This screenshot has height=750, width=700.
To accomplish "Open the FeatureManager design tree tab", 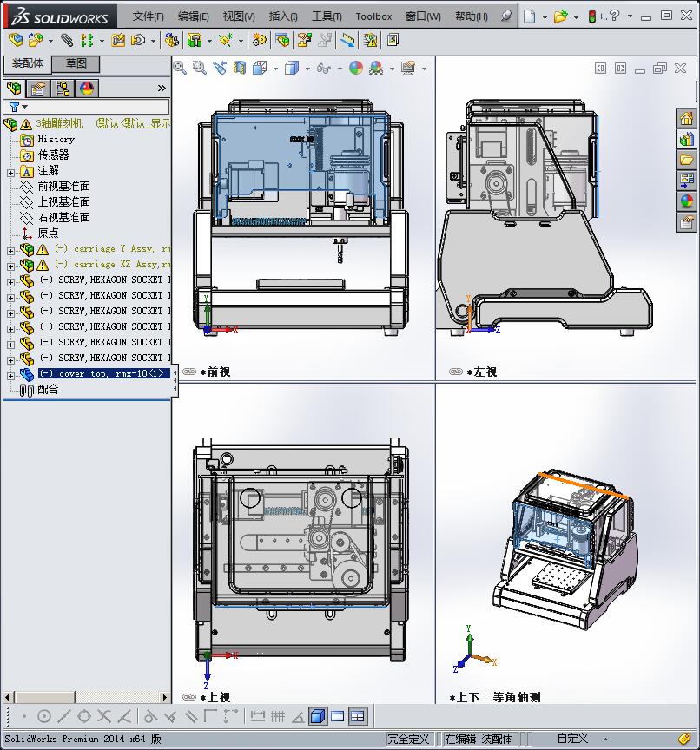I will pyautogui.click(x=15, y=89).
